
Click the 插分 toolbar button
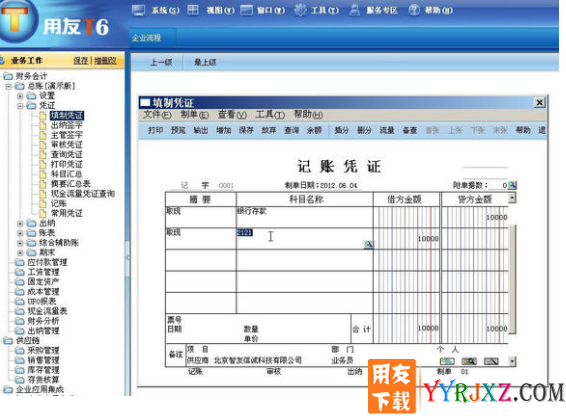341,130
